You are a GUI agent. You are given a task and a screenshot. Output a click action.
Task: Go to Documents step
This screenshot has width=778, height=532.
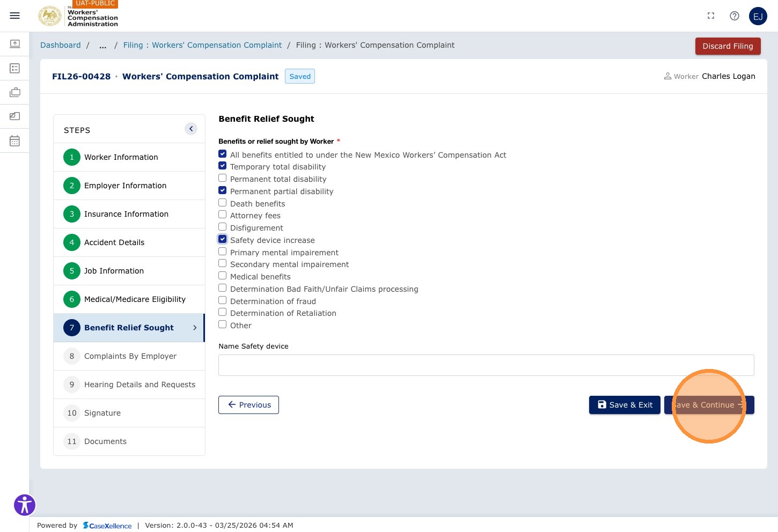pos(129,441)
